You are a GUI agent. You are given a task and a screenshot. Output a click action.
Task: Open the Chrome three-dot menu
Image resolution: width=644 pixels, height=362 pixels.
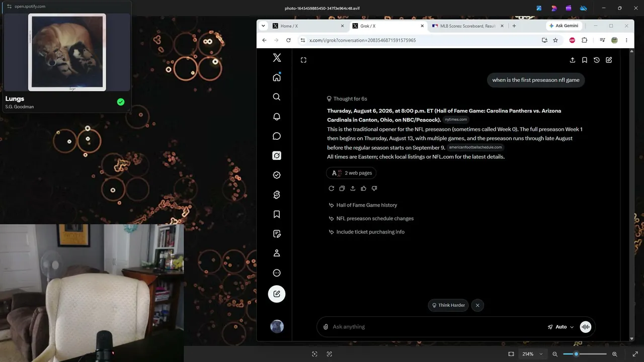pos(626,40)
